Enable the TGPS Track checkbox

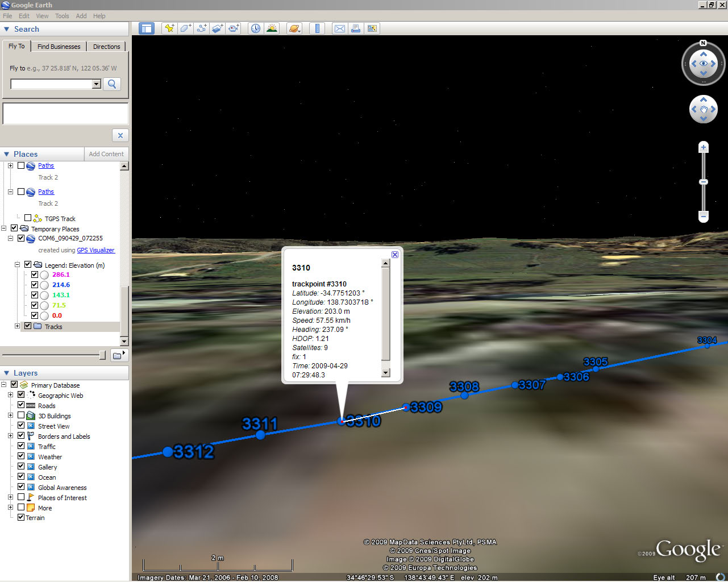pos(28,218)
